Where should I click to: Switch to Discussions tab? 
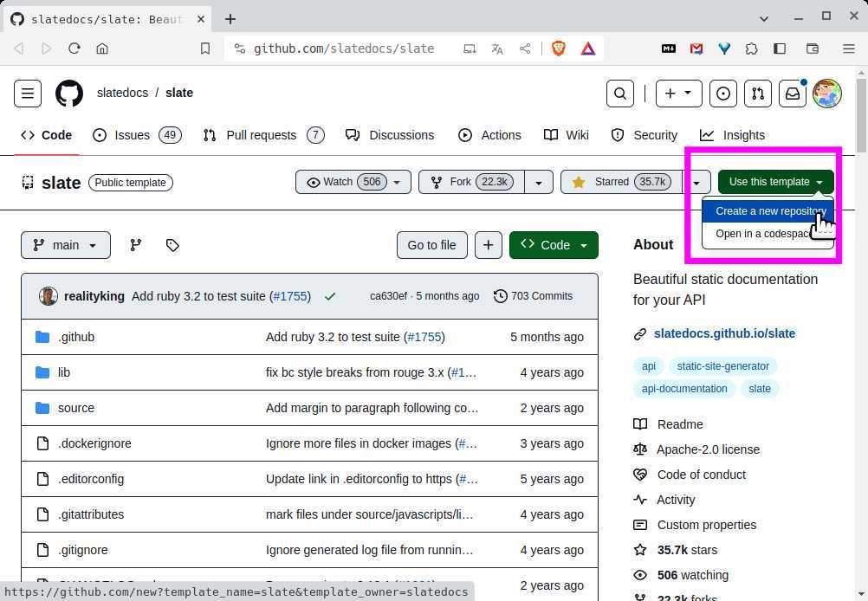coord(390,135)
